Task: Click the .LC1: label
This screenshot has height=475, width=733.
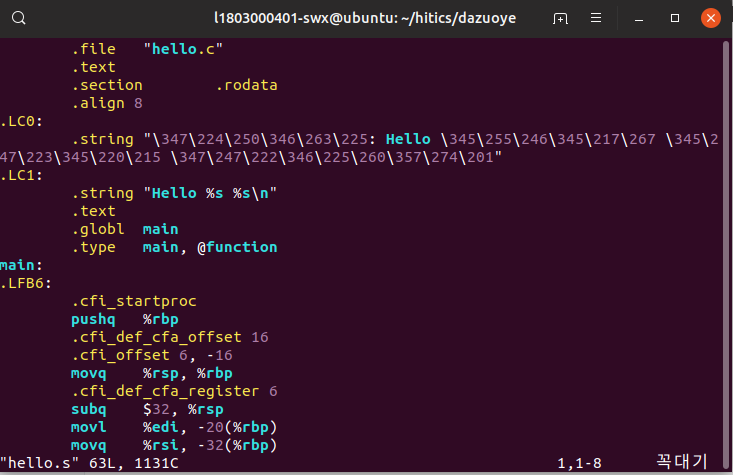Action: pos(22,175)
